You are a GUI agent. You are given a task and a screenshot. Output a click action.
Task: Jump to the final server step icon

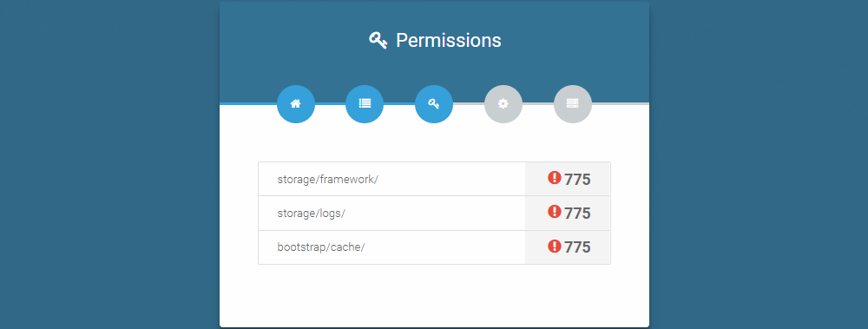click(x=572, y=103)
